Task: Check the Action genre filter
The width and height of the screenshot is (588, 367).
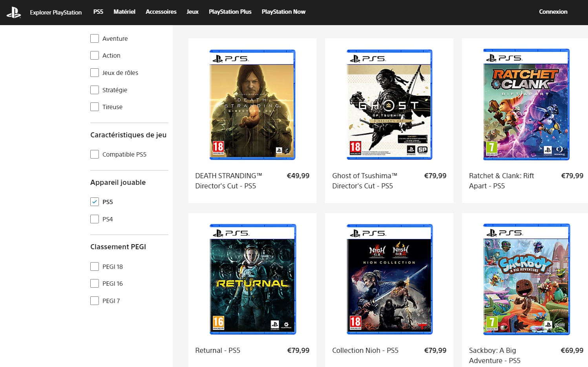Action: tap(95, 55)
